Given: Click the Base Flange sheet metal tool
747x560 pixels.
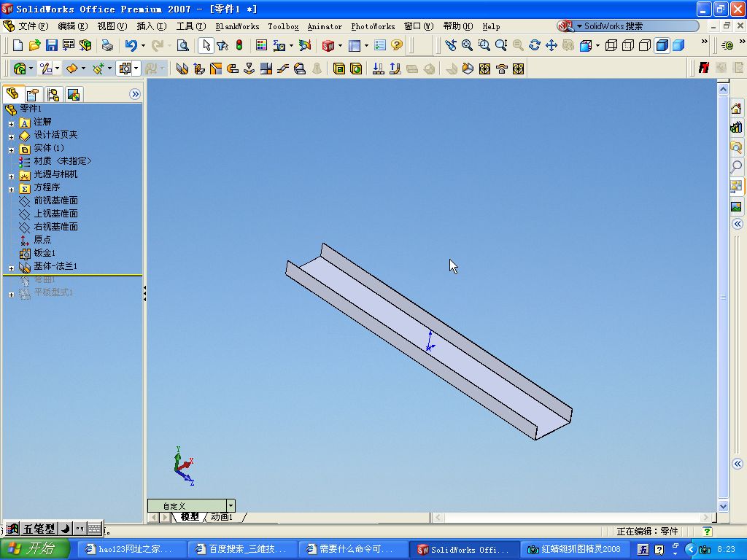Looking at the screenshot, I should click(x=182, y=69).
